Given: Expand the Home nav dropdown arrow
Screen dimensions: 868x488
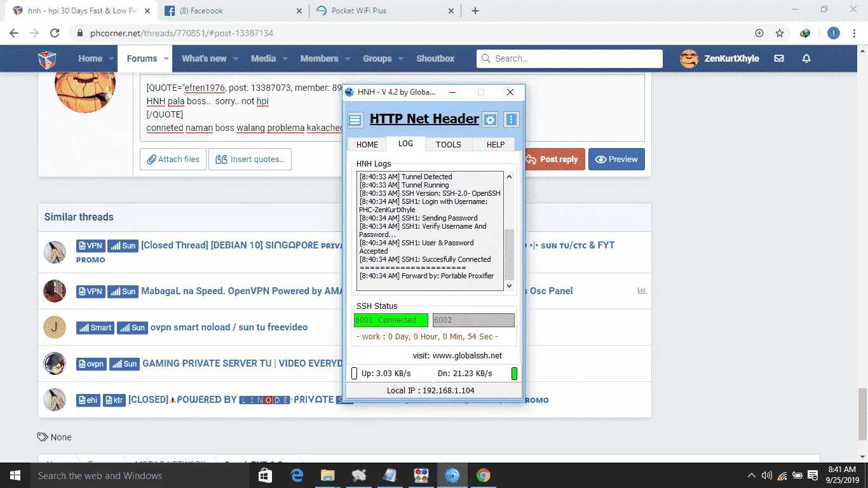Looking at the screenshot, I should (x=112, y=58).
